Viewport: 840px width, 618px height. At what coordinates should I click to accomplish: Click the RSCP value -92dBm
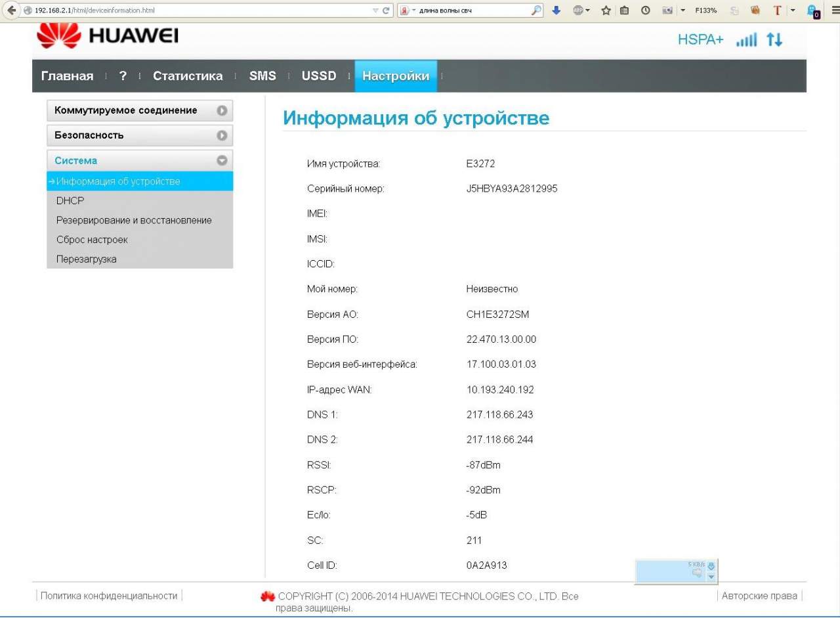[x=483, y=491]
